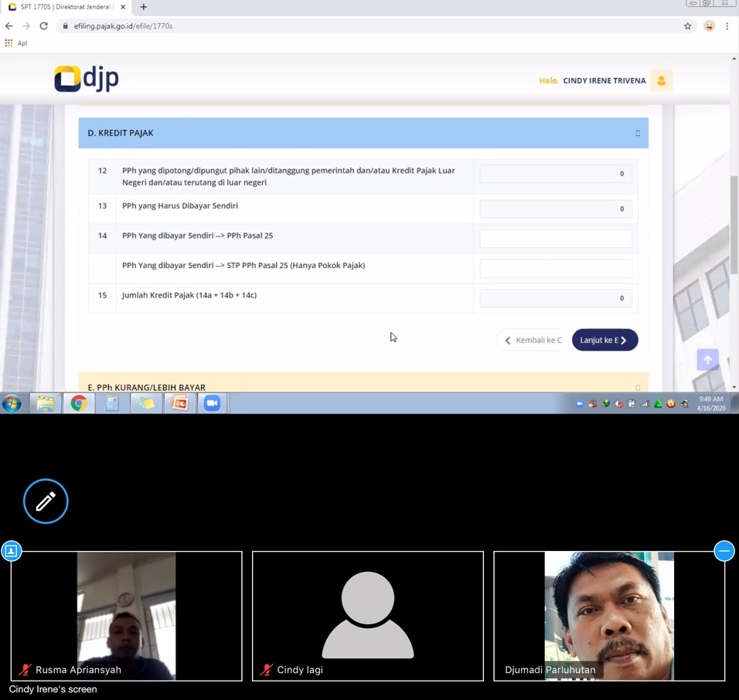Click the browser page vertical scrollbar
The width and height of the screenshot is (739, 700).
pyautogui.click(x=734, y=224)
